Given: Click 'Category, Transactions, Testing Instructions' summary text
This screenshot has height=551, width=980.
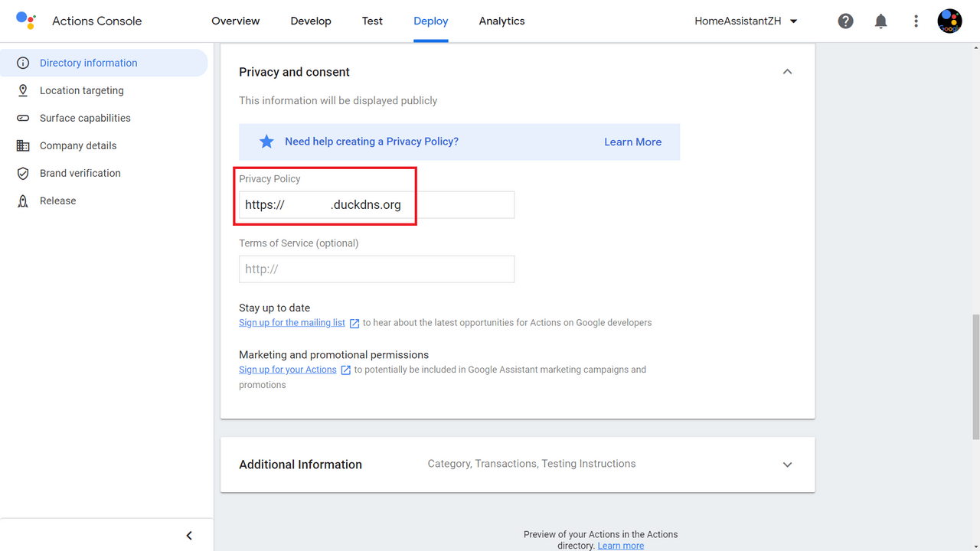Looking at the screenshot, I should pos(531,464).
